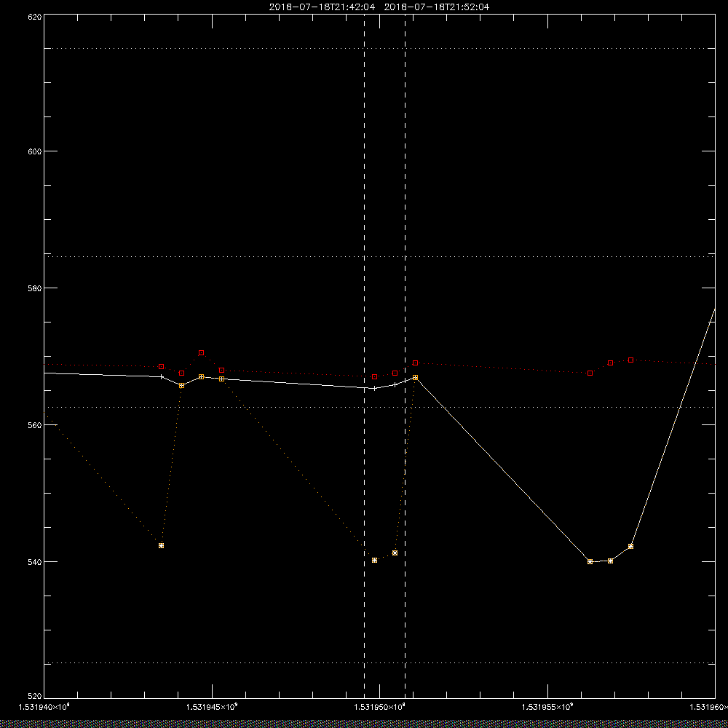Screen dimensions: 728x728
Task: Click the 580 y-axis tick label
Action: tap(36, 288)
